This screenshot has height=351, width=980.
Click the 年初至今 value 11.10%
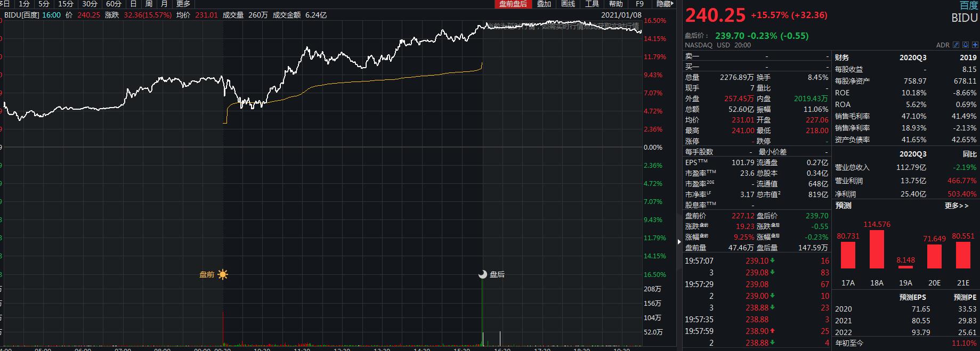click(965, 343)
